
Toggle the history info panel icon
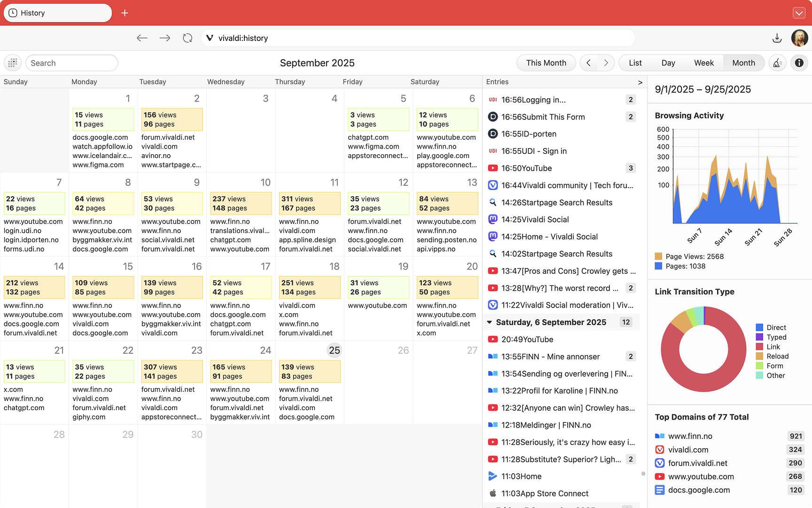799,63
